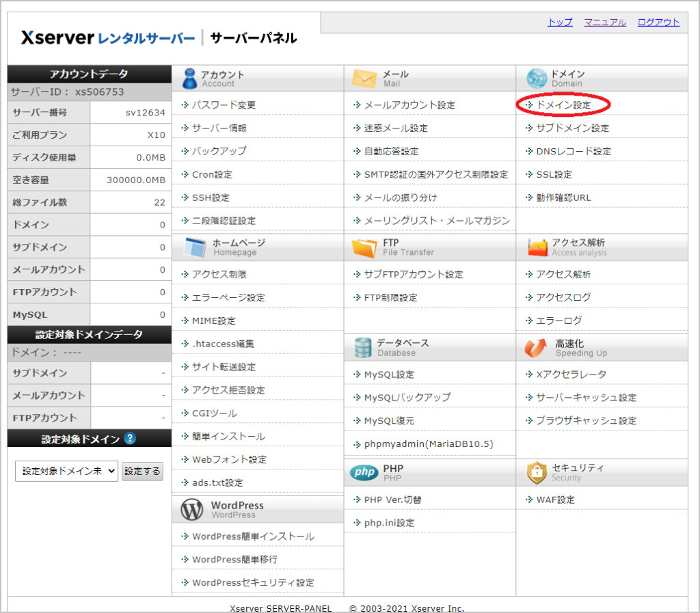The image size is (700, 613).
Task: Click the Xserver レンタルサーバー logo
Action: 108,38
